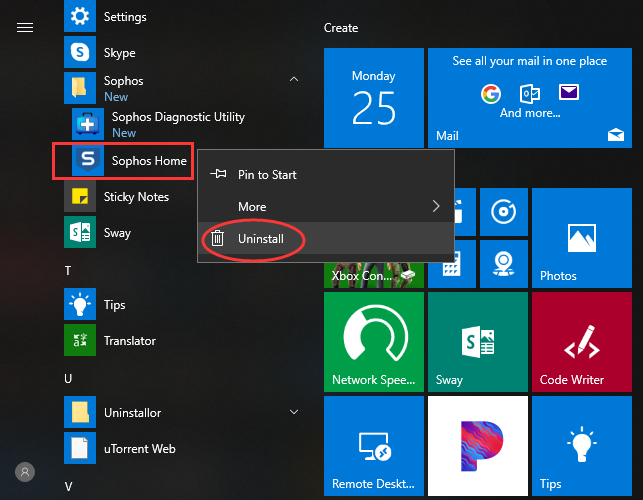Click the Create group heading
643x500 pixels.
(341, 28)
